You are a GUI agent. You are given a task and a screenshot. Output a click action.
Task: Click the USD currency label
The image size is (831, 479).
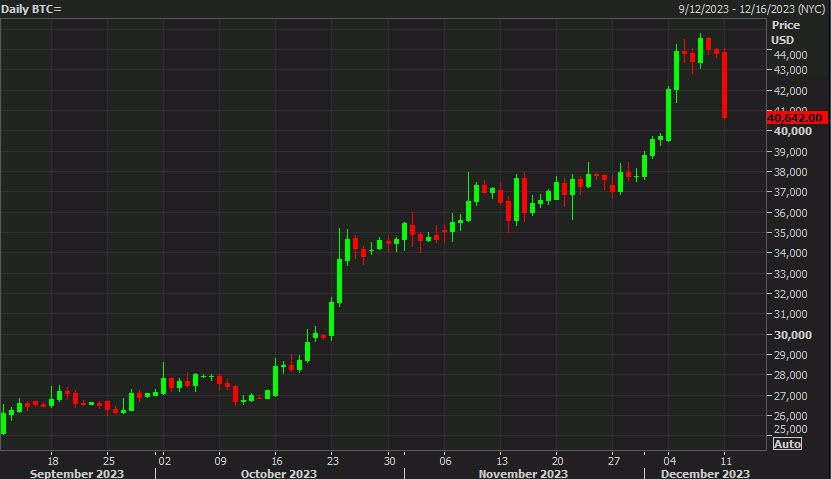pos(782,40)
